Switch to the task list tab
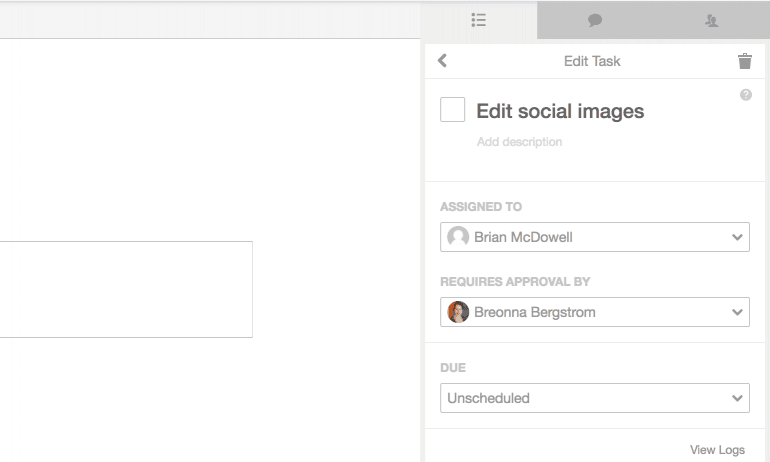 click(x=479, y=20)
